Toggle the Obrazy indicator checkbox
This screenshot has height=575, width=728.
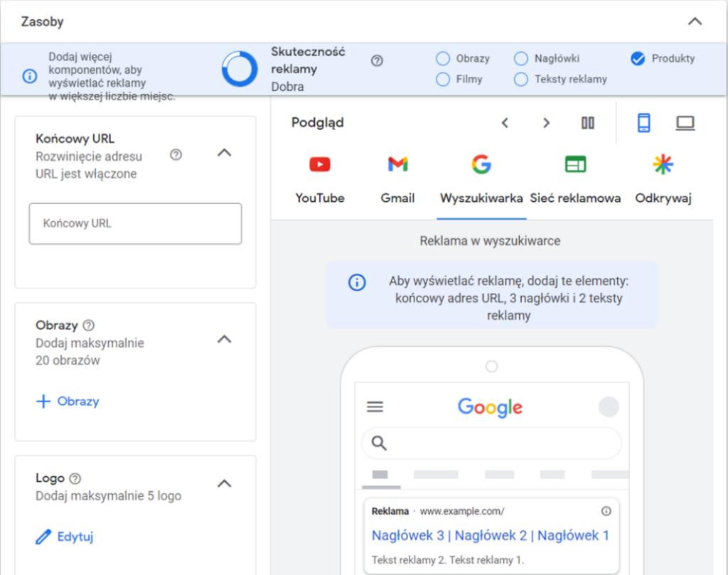pos(443,59)
